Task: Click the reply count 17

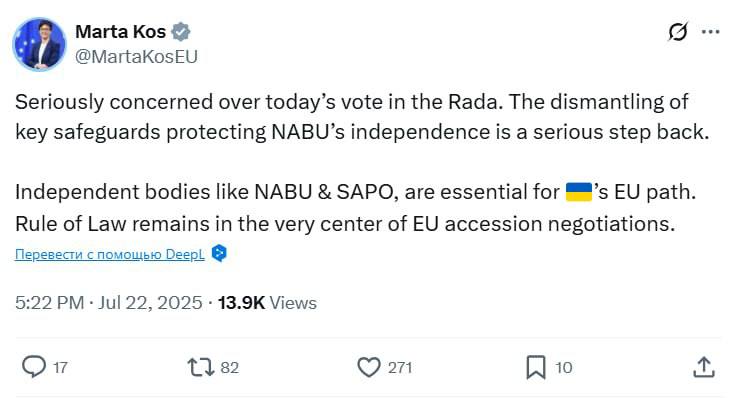Action: pos(60,367)
